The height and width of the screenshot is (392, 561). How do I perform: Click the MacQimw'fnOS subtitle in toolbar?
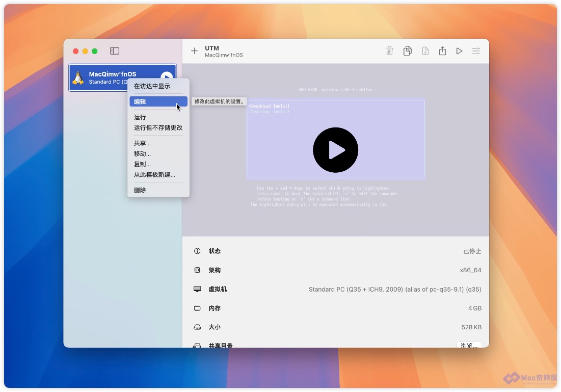click(x=224, y=55)
